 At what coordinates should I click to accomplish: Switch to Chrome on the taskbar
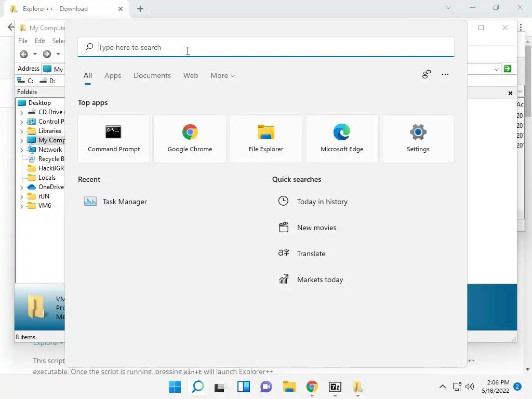[x=312, y=387]
